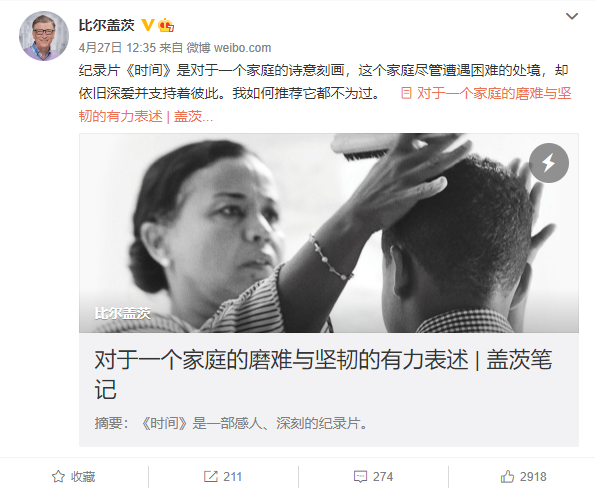Screen dimensions: 595x493
Task: Open the 比尔盖茨 username link
Action: [107, 25]
